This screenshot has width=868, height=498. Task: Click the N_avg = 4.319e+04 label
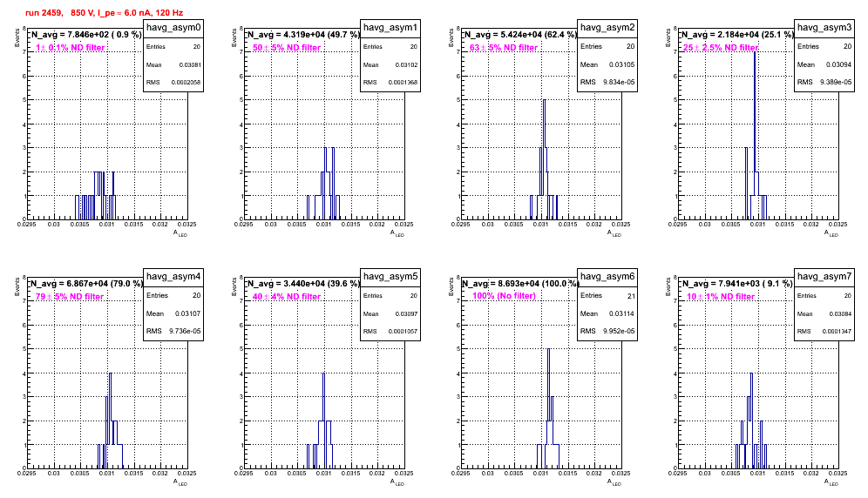(x=302, y=35)
